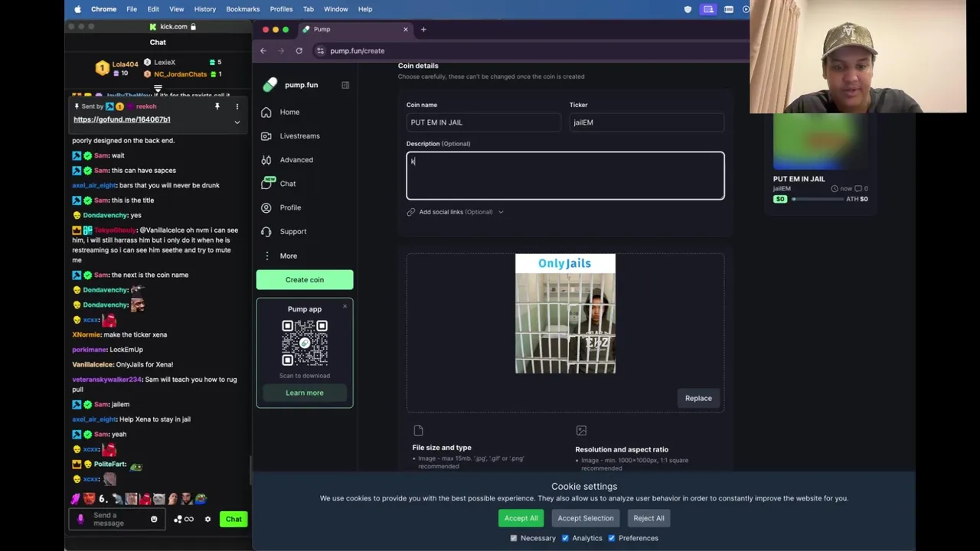Image resolution: width=980 pixels, height=551 pixels.
Task: Open the History menu
Action: coord(205,9)
